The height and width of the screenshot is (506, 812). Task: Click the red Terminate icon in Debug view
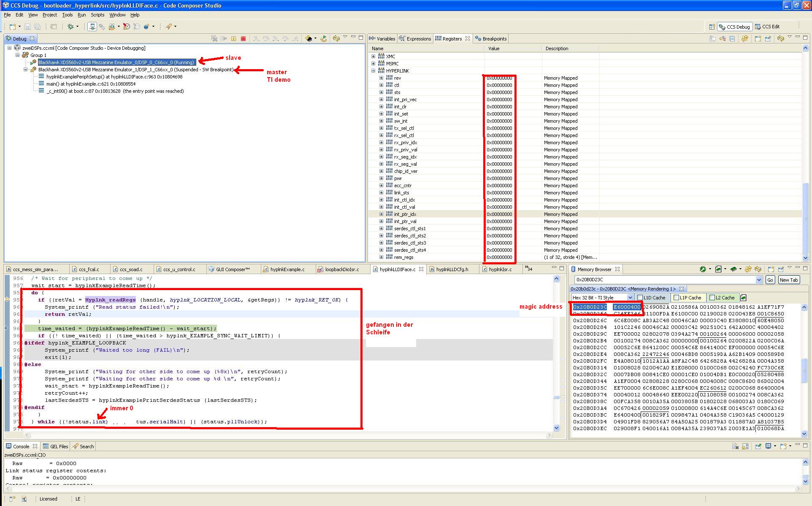243,38
